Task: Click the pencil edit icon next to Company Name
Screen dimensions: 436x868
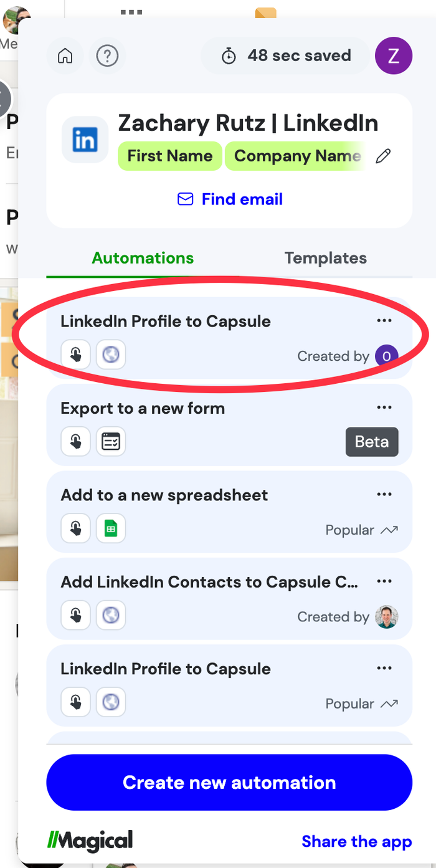Action: tap(383, 156)
